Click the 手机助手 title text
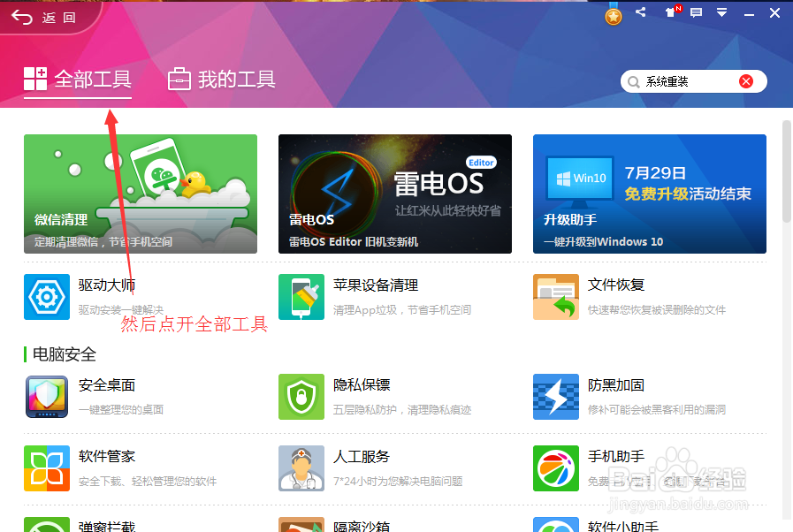 (x=616, y=457)
